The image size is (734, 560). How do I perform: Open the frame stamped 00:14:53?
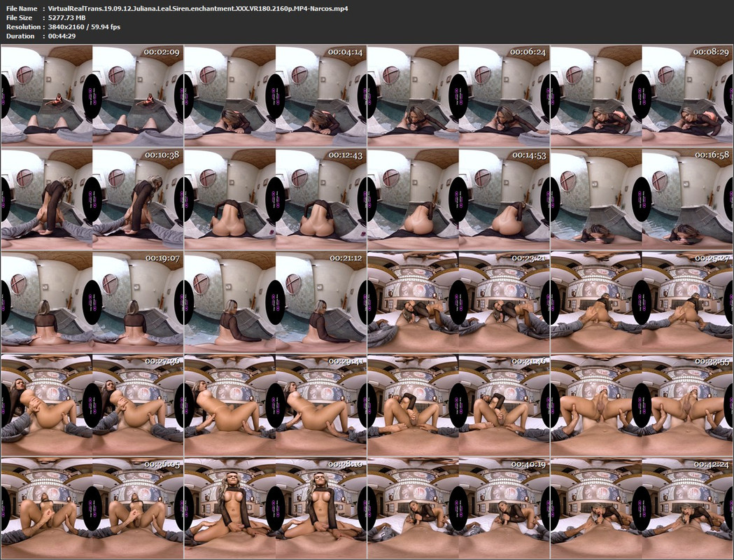(459, 199)
